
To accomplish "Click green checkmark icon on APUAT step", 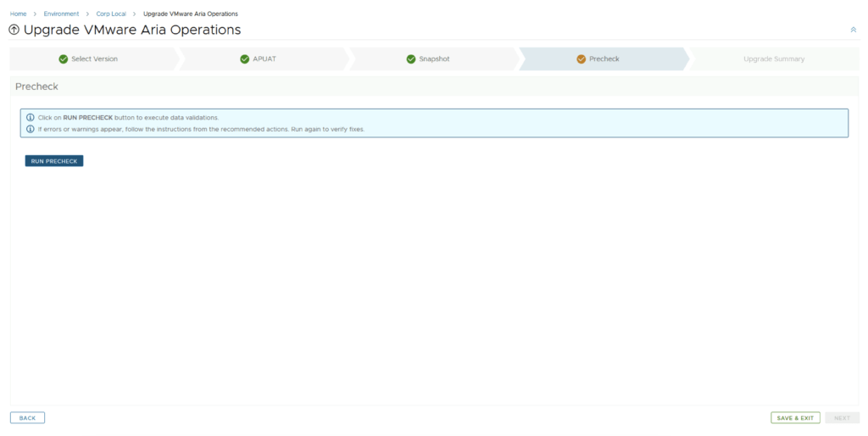I will pyautogui.click(x=244, y=59).
